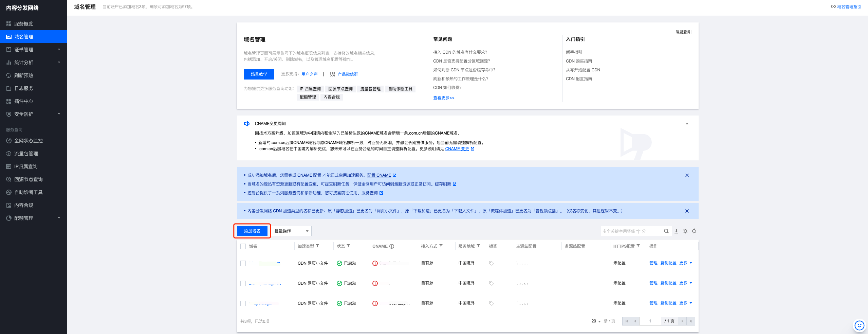The height and width of the screenshot is (334, 868).
Task: Click the search magnifier icon
Action: (x=666, y=231)
